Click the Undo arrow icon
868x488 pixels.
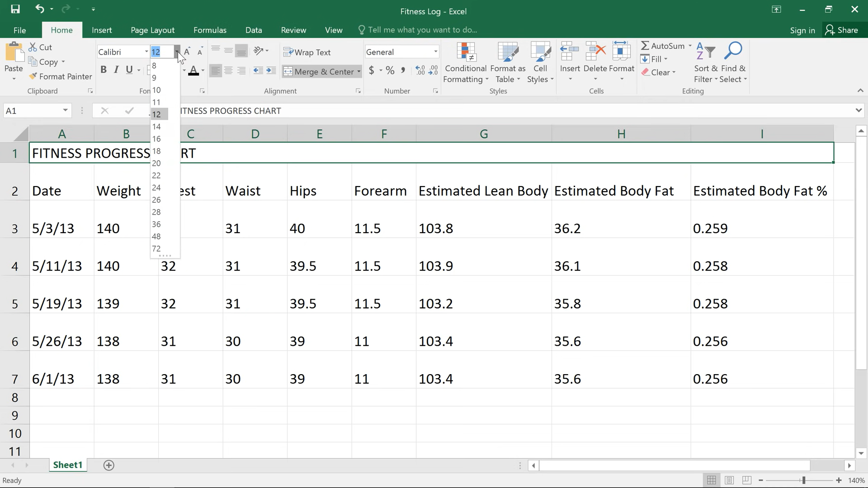40,9
